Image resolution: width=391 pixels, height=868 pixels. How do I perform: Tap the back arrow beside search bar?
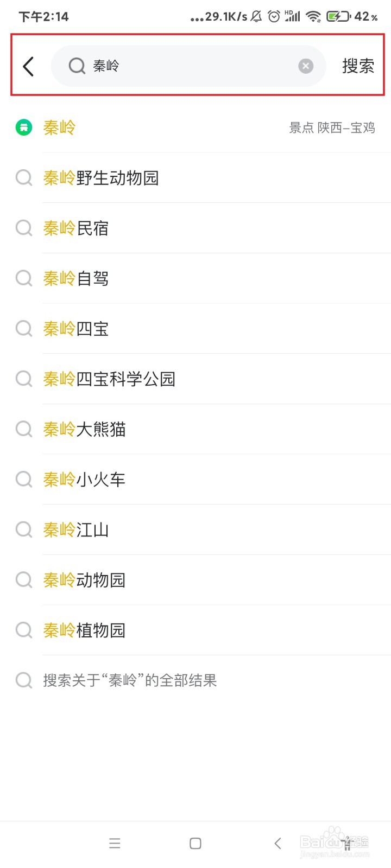pyautogui.click(x=29, y=66)
